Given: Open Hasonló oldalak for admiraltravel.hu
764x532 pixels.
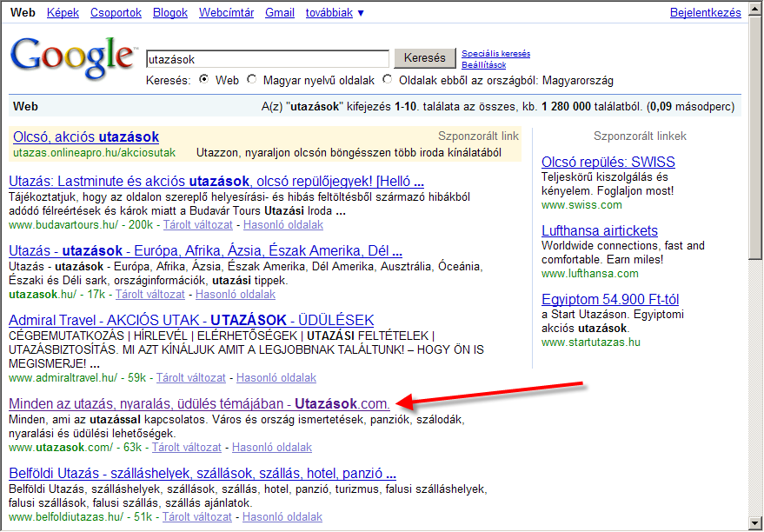Looking at the screenshot, I should tap(276, 378).
